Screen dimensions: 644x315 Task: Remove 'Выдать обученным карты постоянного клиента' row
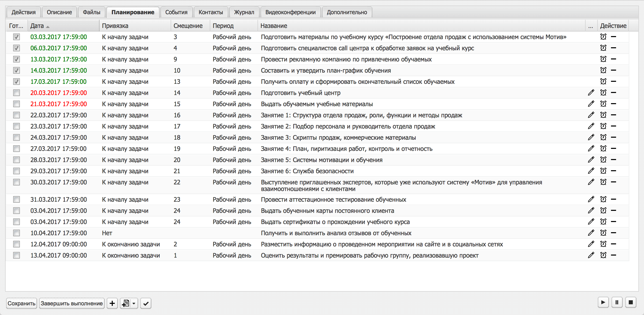click(614, 211)
